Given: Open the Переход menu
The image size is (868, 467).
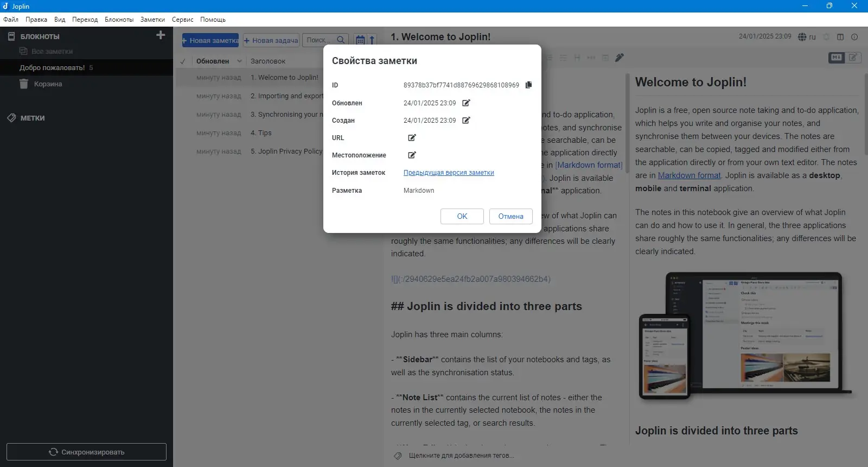Looking at the screenshot, I should (85, 20).
